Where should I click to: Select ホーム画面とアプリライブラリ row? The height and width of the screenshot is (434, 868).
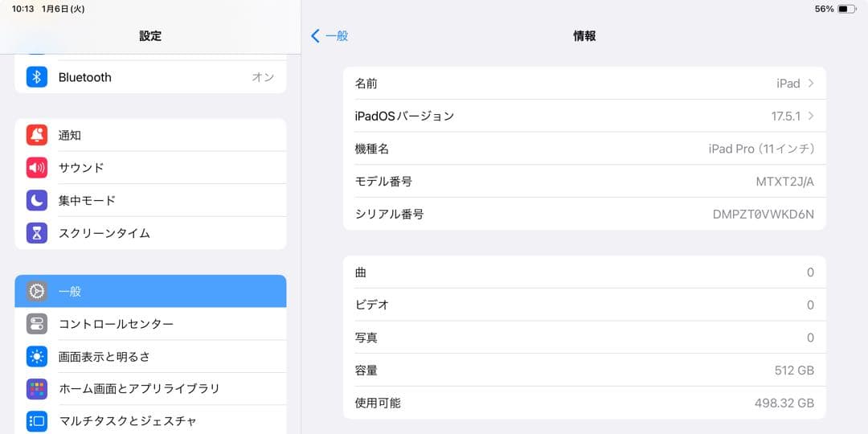[150, 389]
